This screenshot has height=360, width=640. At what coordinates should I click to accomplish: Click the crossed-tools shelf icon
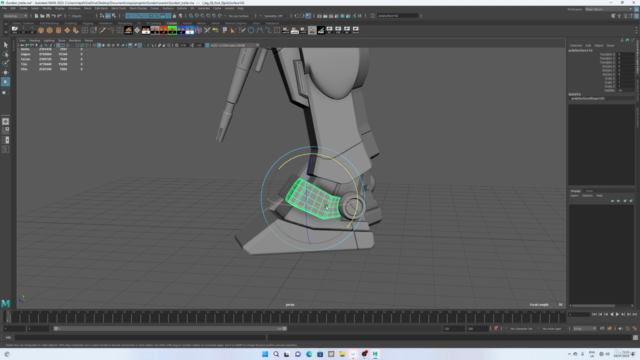[x=207, y=30]
